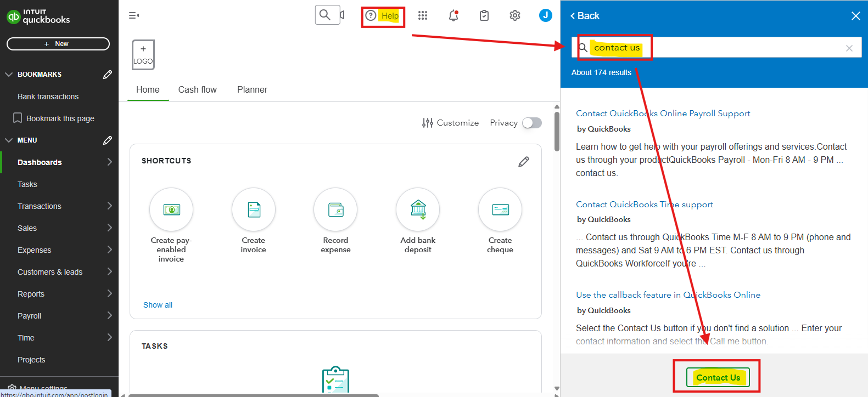
Task: Click the Create cheque shortcut icon
Action: point(500,210)
